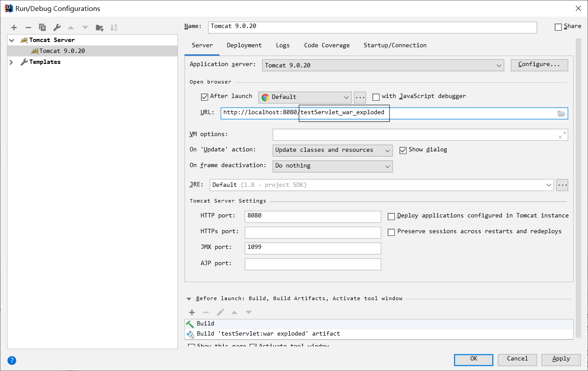
Task: Move configuration up arrow in left toolbar
Action: click(x=71, y=28)
